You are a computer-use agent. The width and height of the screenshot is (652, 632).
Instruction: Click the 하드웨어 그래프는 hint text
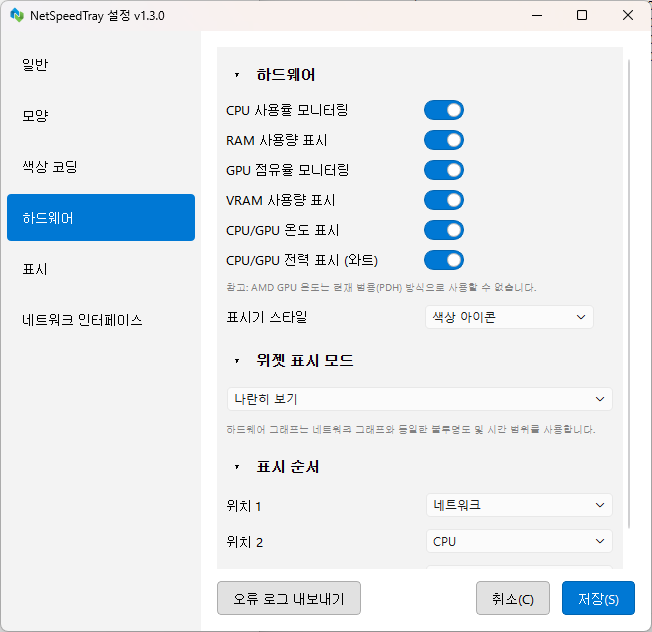pos(411,429)
